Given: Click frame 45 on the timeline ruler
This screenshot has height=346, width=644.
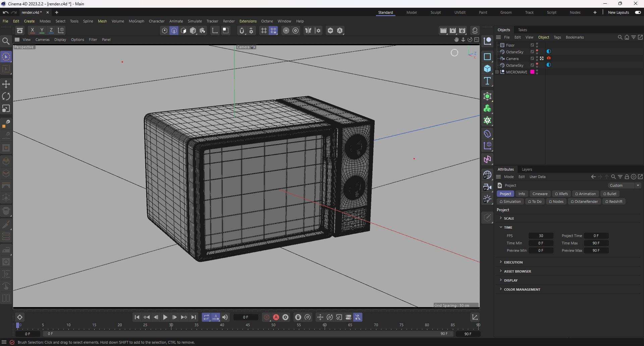Looking at the screenshot, I should click(248, 325).
